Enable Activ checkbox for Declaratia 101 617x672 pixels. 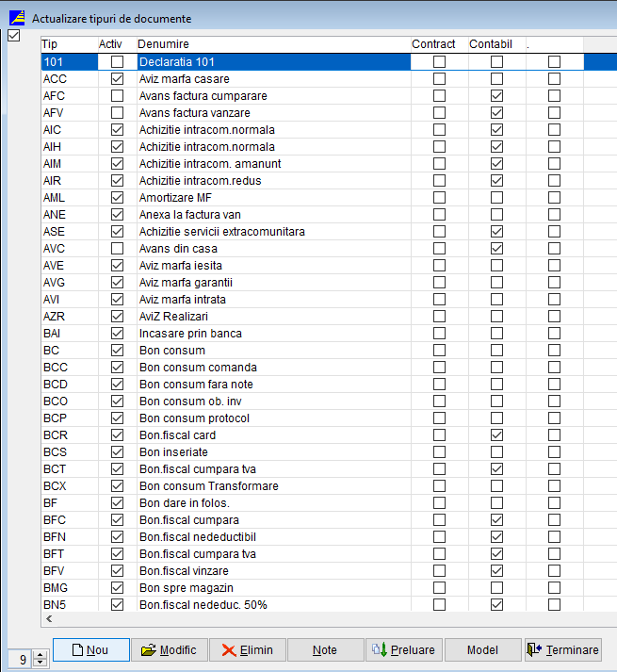(117, 62)
